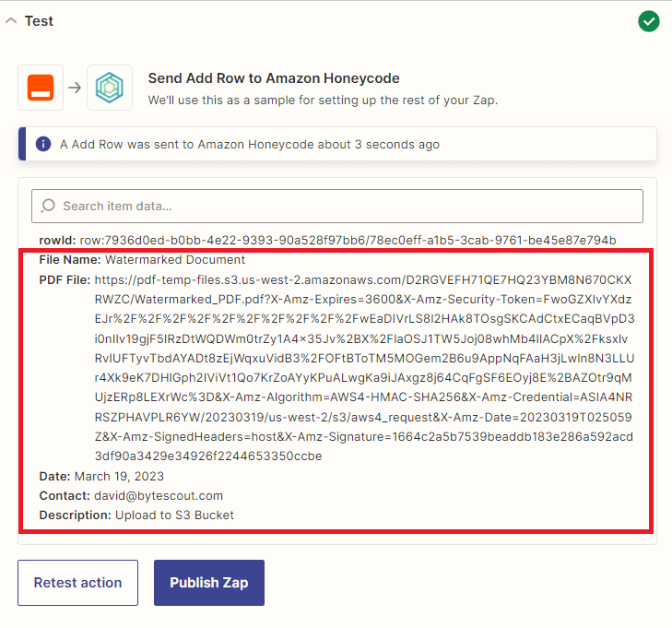Click the Amazon Honeycode hexagon icon
The image size is (672, 628).
click(x=110, y=88)
